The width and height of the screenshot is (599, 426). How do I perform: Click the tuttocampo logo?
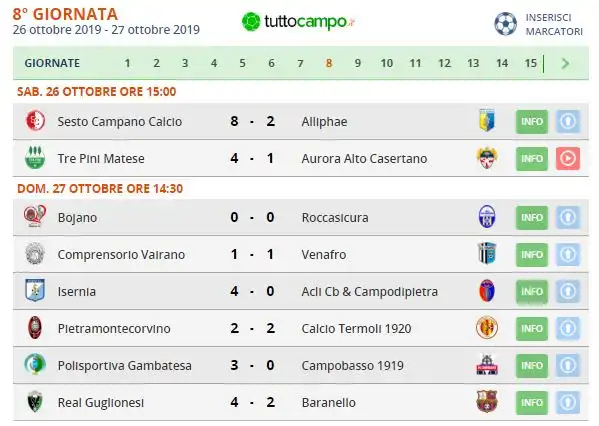click(x=298, y=21)
